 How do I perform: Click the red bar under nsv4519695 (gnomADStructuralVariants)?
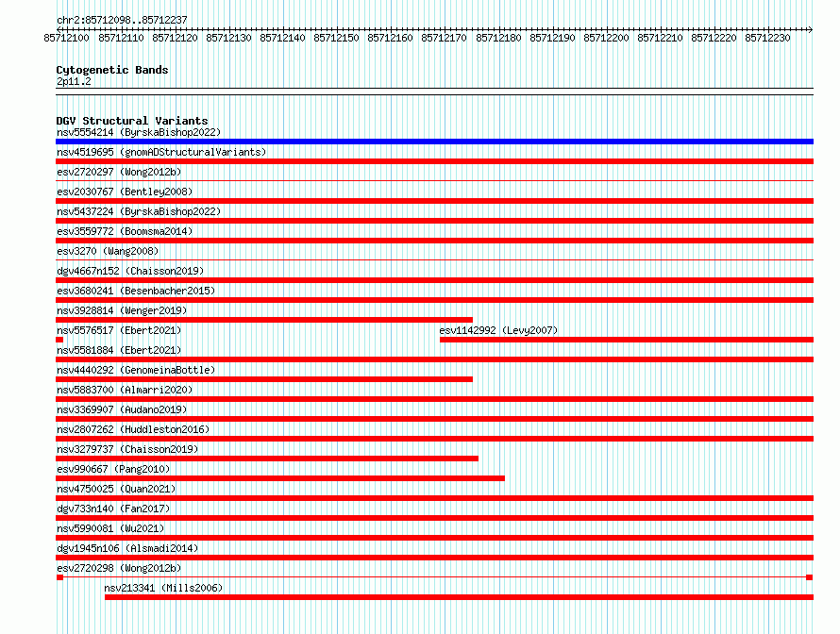[x=434, y=161]
